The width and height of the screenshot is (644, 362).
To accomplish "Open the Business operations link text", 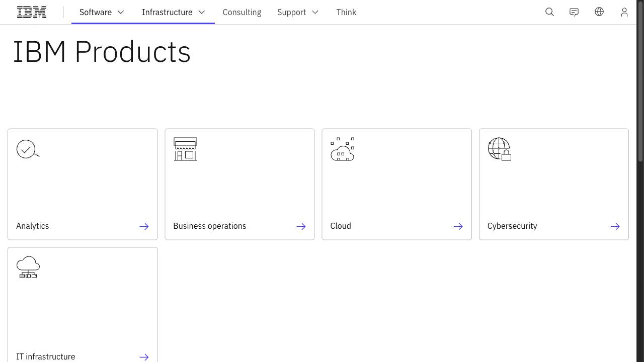I will click(x=210, y=226).
